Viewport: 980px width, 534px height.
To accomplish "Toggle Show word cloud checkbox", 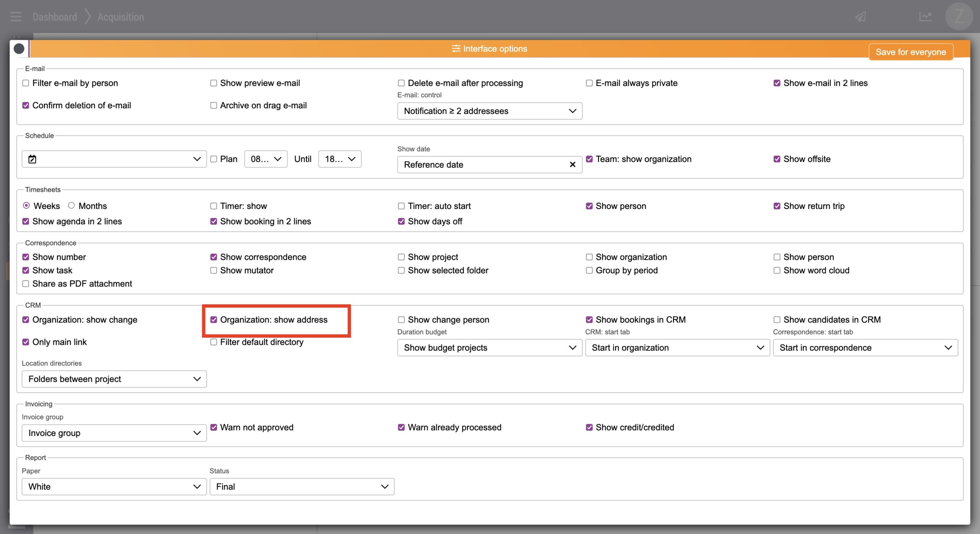I will click(777, 270).
